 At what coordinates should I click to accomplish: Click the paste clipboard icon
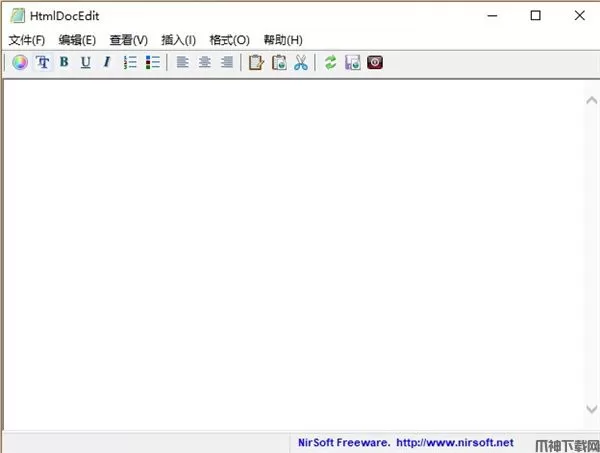click(279, 62)
